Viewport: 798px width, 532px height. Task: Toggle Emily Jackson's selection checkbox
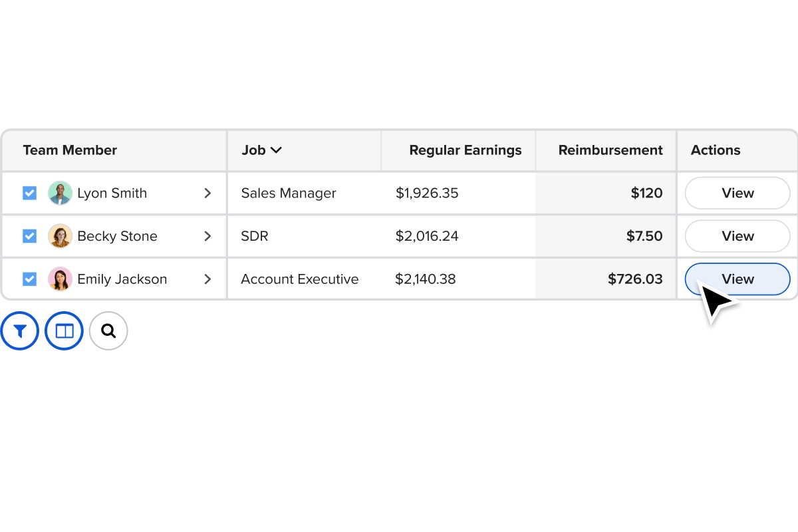tap(29, 279)
